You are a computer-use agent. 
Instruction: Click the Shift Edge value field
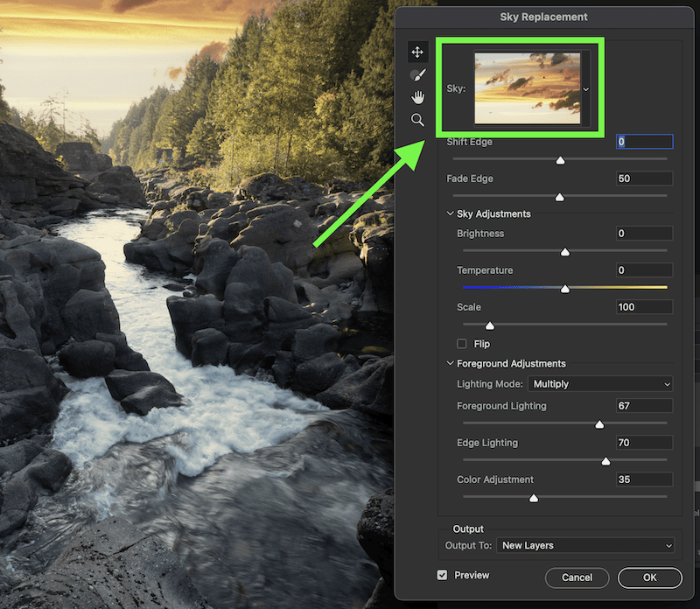click(644, 142)
